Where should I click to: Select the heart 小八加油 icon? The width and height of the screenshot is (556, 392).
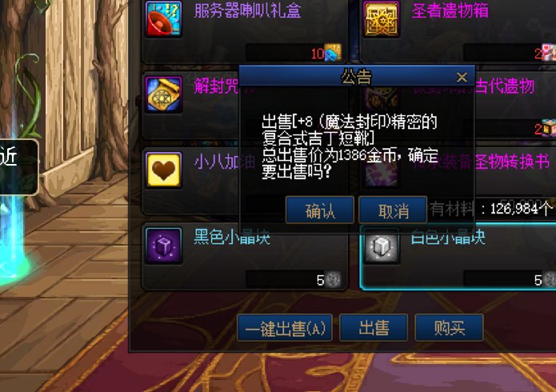[x=163, y=170]
